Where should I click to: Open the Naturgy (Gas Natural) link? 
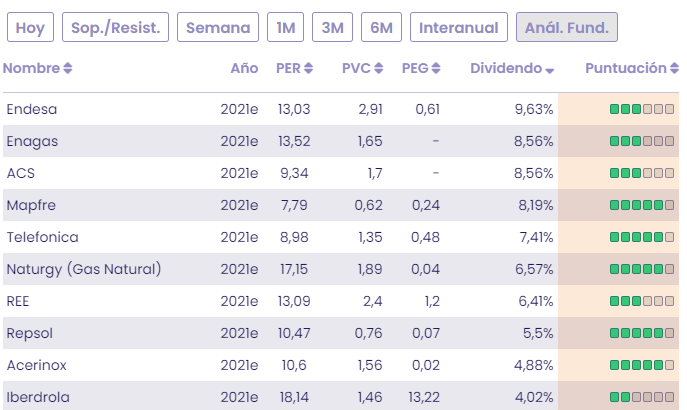click(x=84, y=269)
